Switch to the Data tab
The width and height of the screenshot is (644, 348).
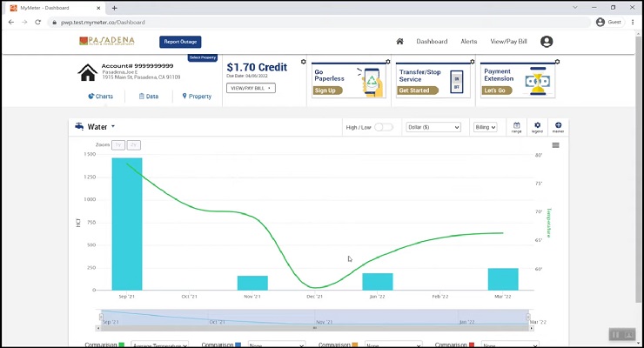point(148,97)
